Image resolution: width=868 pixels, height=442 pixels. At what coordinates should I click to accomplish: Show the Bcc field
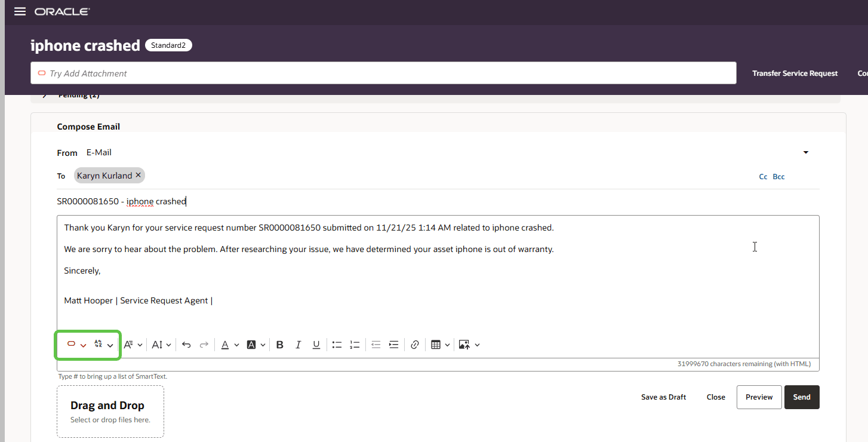(x=778, y=176)
